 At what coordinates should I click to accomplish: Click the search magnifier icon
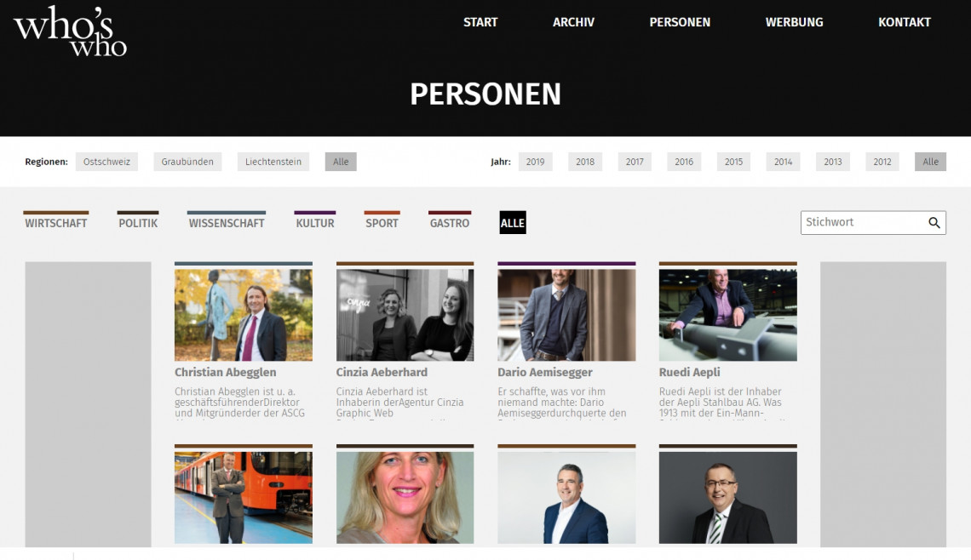pos(934,223)
